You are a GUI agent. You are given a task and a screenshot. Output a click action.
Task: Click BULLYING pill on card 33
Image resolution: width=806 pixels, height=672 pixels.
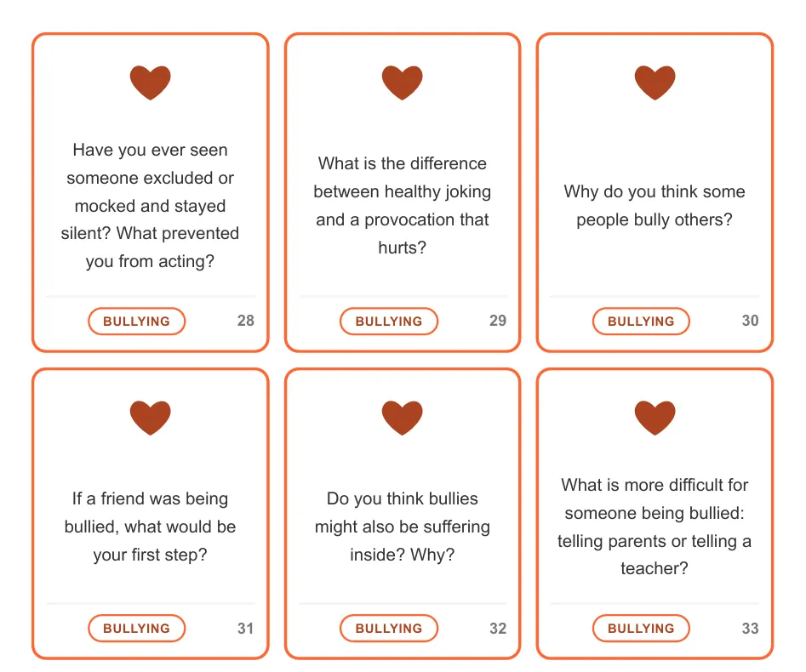(x=641, y=629)
